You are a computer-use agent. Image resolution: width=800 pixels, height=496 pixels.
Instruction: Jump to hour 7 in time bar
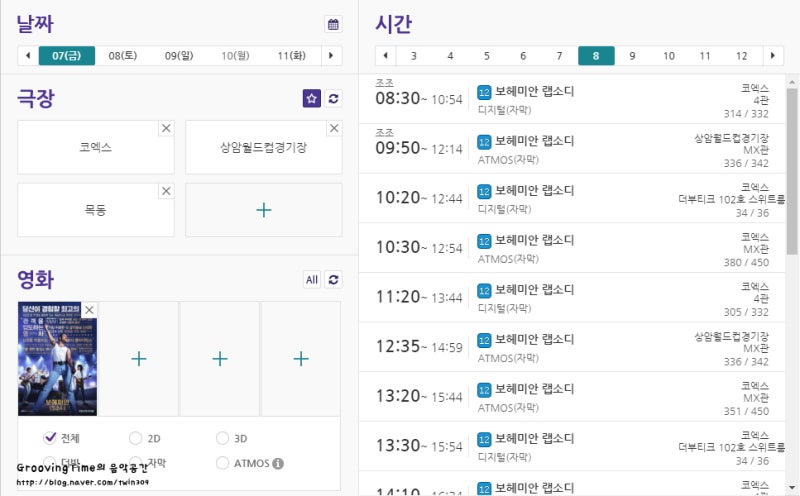point(559,56)
